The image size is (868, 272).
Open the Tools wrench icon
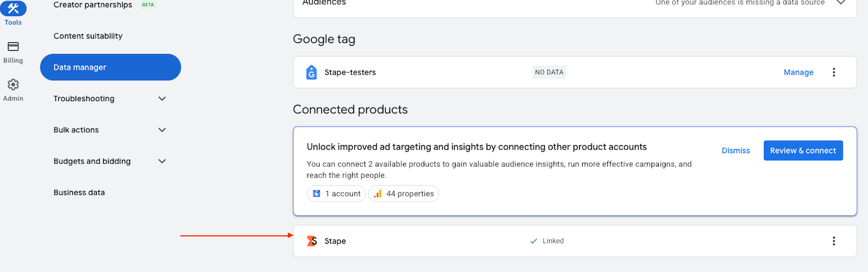[x=13, y=8]
